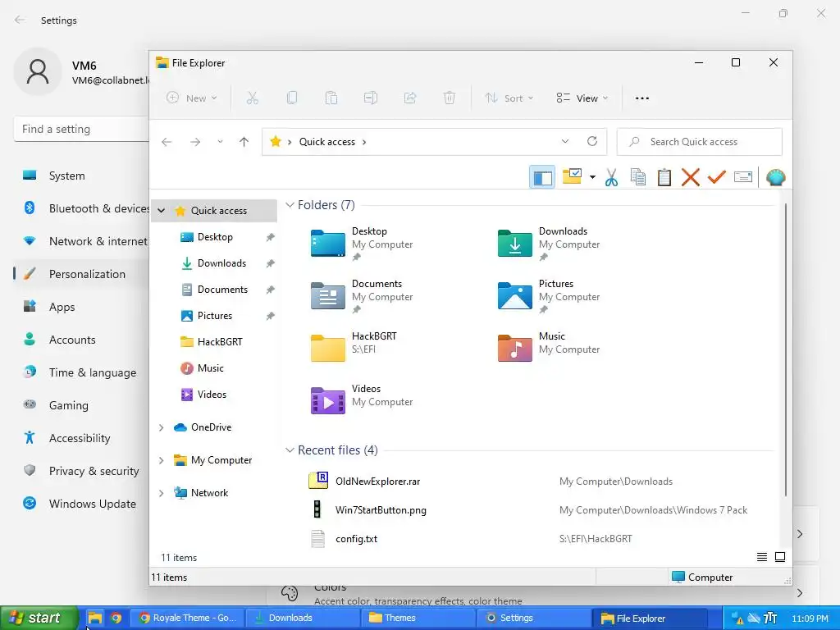
Task: Click the two-pages Copy icon in Classic toolbar
Action: click(x=637, y=177)
